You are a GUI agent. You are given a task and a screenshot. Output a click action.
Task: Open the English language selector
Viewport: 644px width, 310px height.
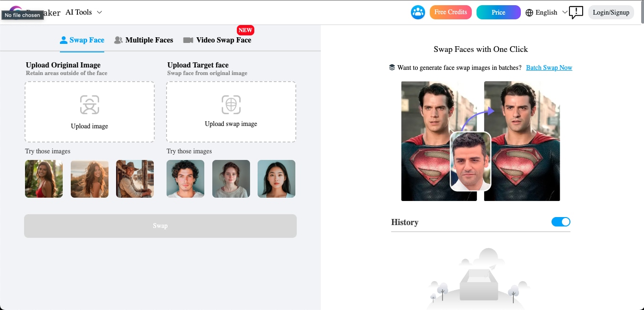[x=546, y=12]
